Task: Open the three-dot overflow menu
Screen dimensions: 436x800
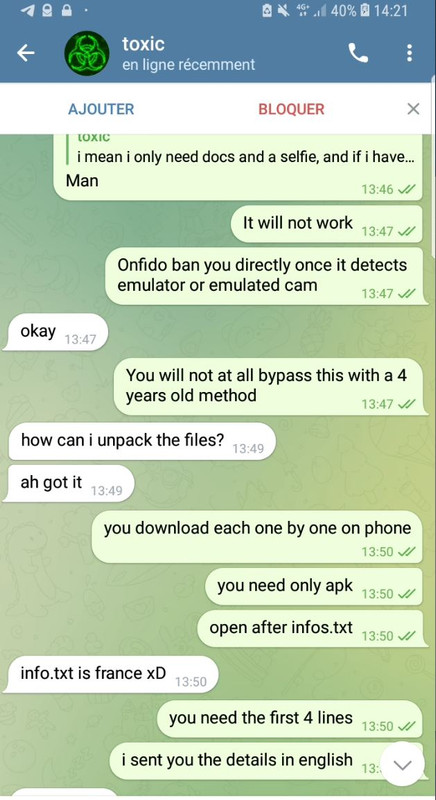Action: [409, 53]
